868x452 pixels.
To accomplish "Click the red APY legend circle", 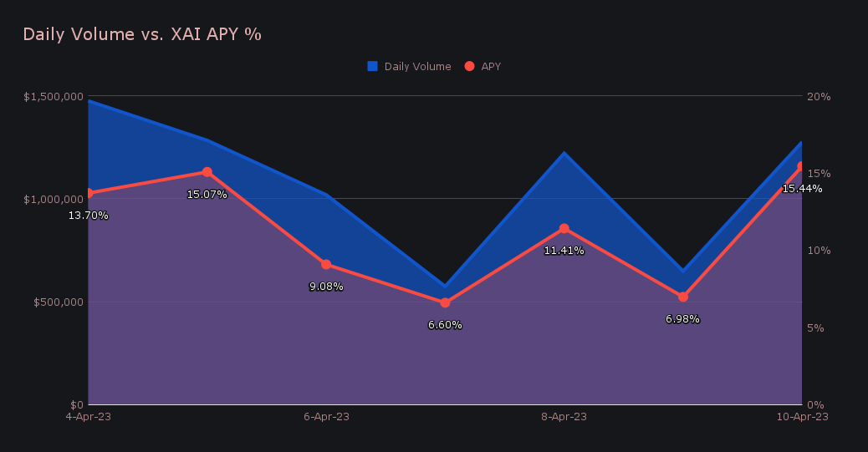I will (x=469, y=66).
